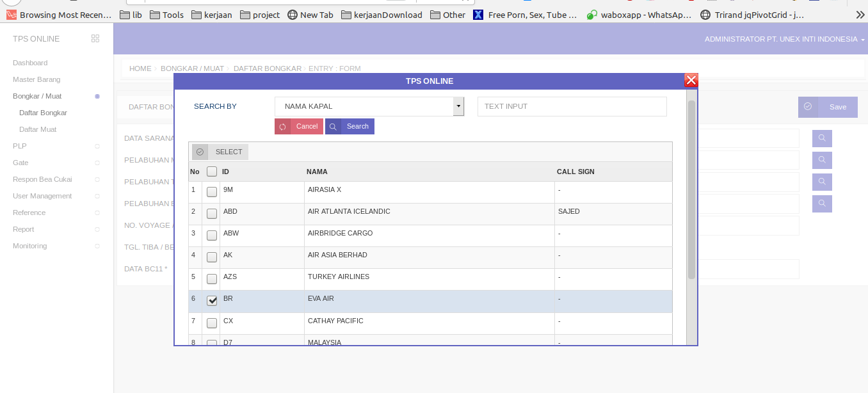Screen dimensions: 868x393
Task: Click the TPS ONLINE sidebar title
Action: [x=36, y=39]
